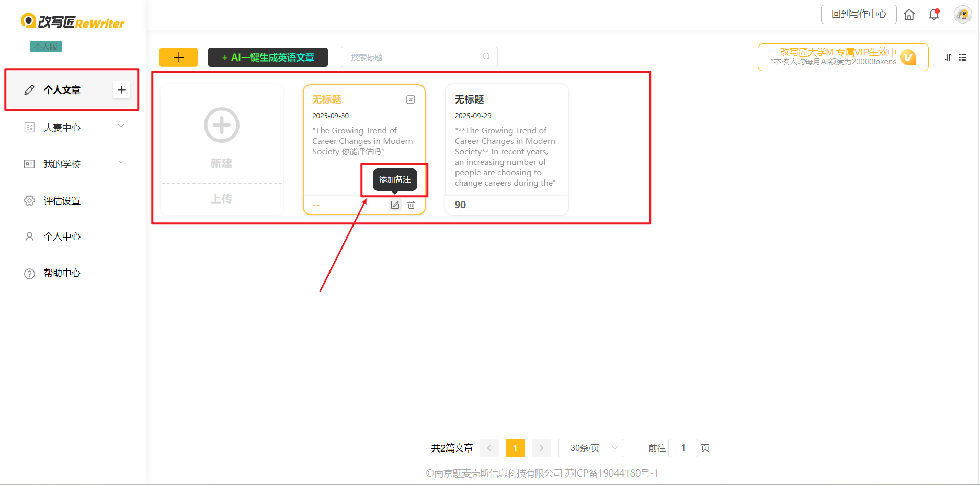Click the search magnifier icon
This screenshot has height=485, width=980.
pyautogui.click(x=486, y=57)
